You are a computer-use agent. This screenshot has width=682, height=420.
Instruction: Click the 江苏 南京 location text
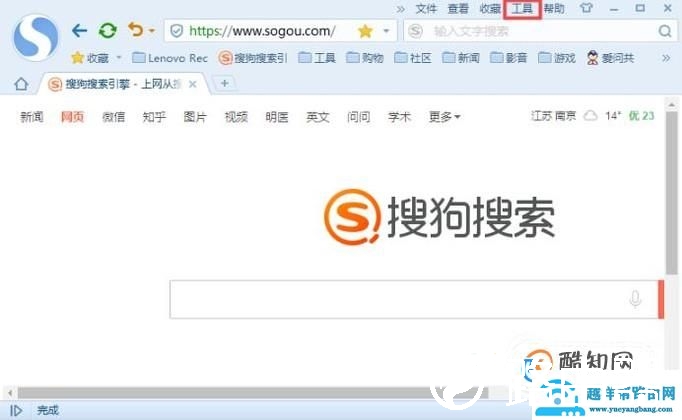click(553, 116)
